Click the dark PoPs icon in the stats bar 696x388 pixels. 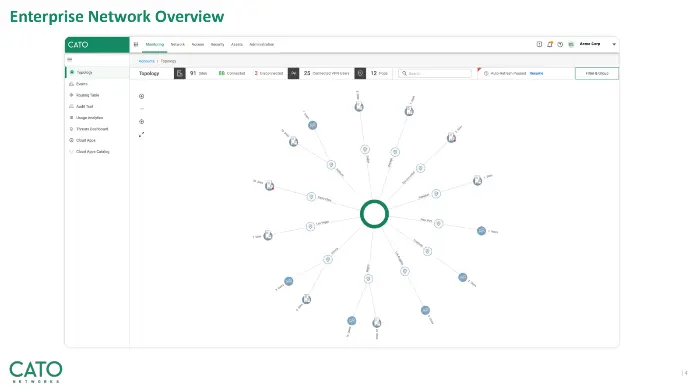click(360, 73)
